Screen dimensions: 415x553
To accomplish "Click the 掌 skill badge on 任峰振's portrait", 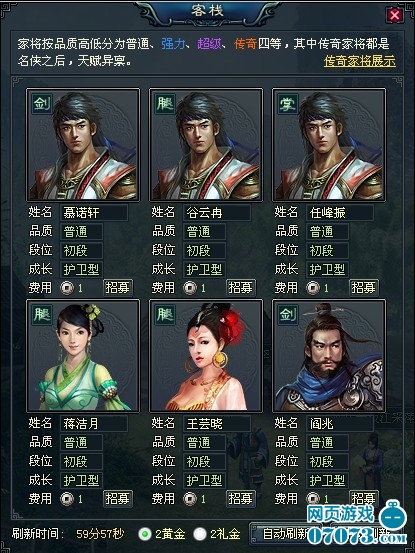I will tap(288, 104).
